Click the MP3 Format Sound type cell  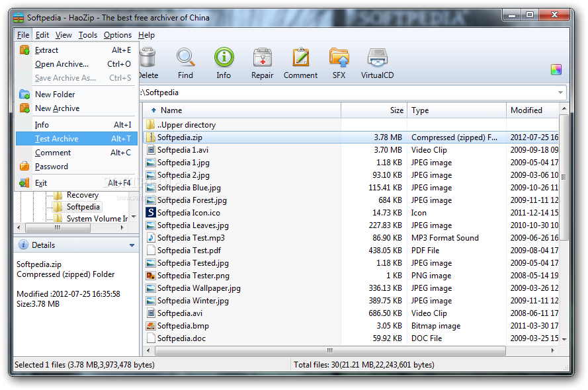(444, 237)
